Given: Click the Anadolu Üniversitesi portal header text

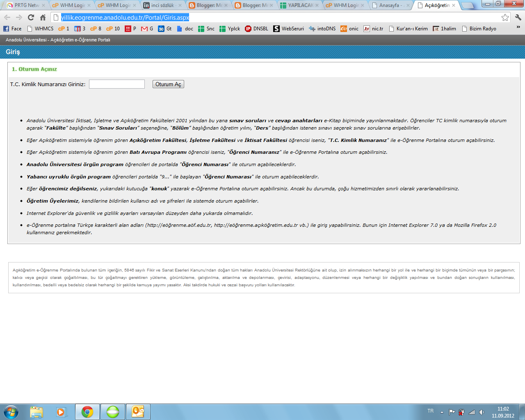Looking at the screenshot, I should [x=58, y=40].
